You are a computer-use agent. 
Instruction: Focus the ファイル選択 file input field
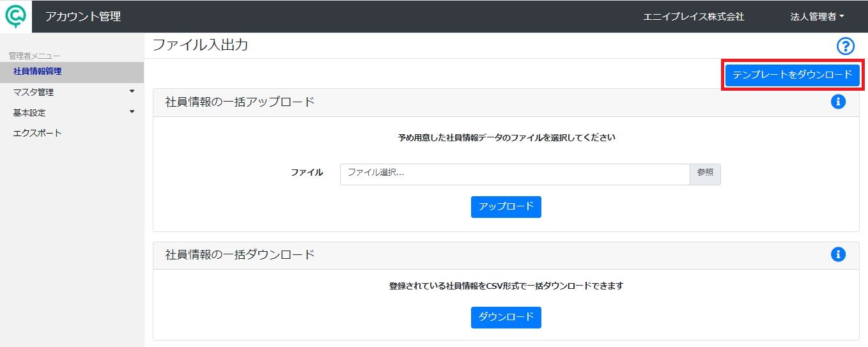point(515,174)
